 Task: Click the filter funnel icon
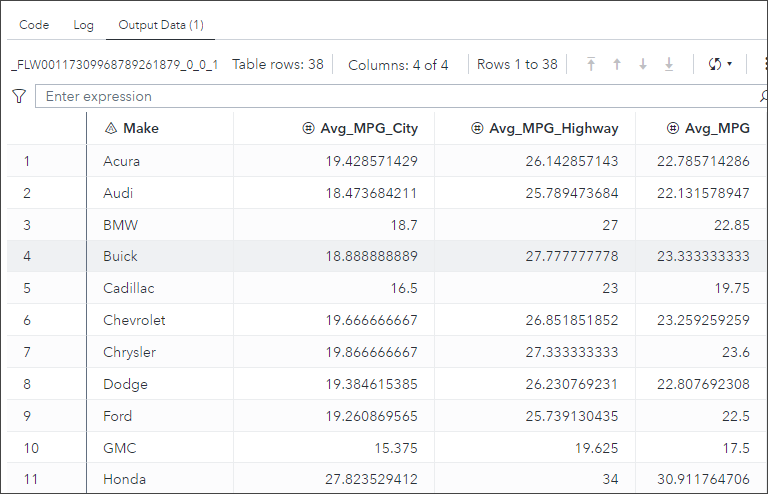pos(19,96)
